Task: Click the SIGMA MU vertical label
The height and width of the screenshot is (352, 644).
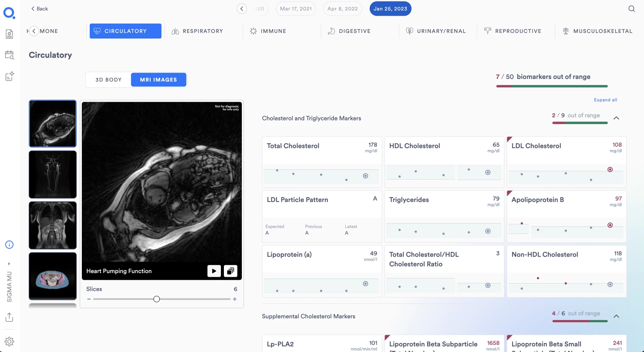Action: [x=9, y=287]
